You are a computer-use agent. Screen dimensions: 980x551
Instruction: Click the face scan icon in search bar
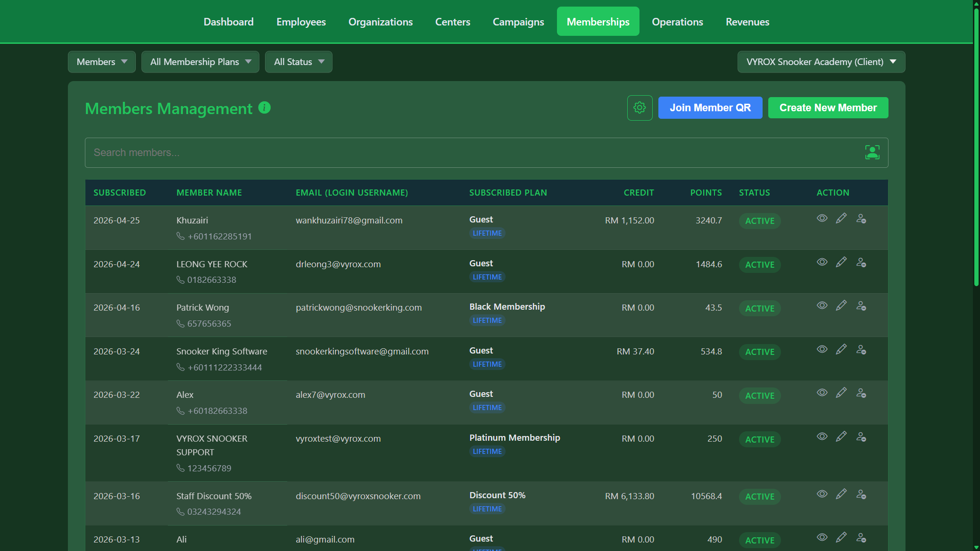pyautogui.click(x=872, y=152)
